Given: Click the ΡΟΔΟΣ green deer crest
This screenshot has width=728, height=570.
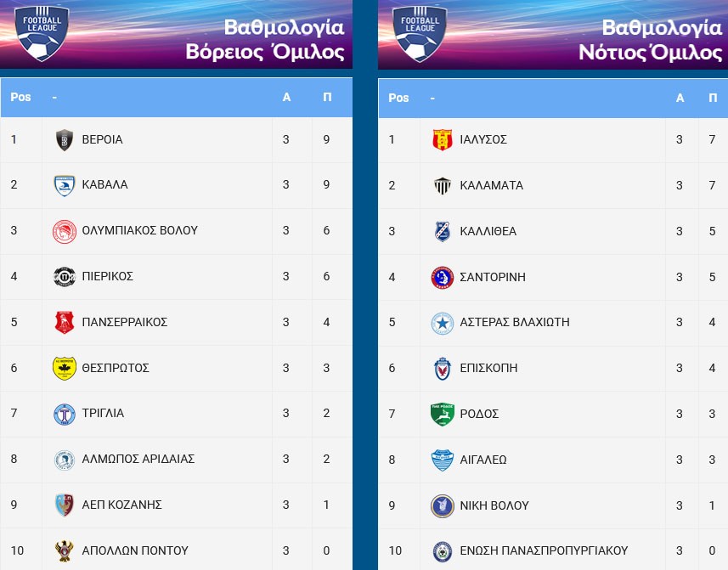Looking at the screenshot, I should click(x=443, y=414).
